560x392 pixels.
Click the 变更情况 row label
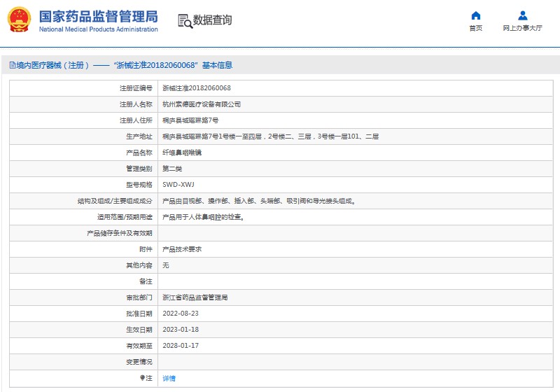coord(139,362)
